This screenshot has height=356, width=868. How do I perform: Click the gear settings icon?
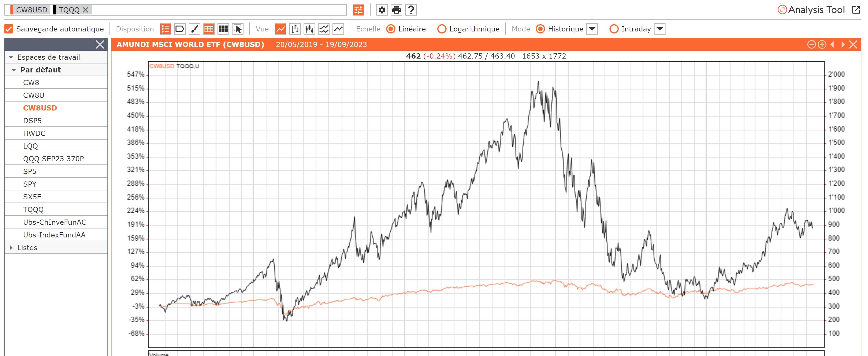382,10
